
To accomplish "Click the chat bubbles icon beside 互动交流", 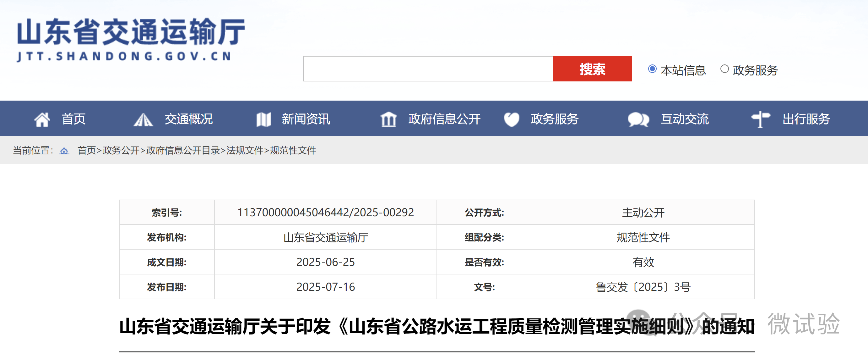I will 638,119.
